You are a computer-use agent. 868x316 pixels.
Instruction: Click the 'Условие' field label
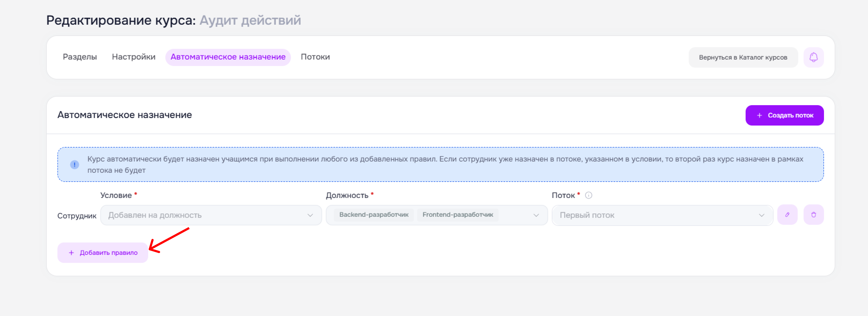[116, 195]
